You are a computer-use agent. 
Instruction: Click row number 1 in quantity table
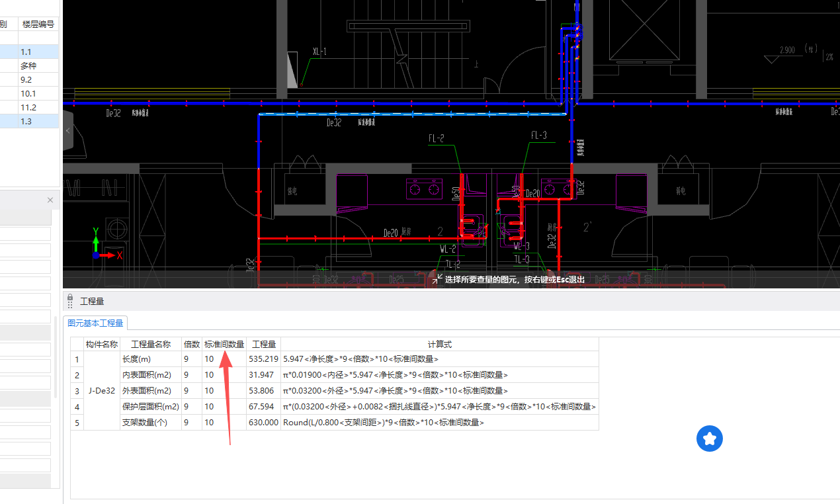(77, 358)
